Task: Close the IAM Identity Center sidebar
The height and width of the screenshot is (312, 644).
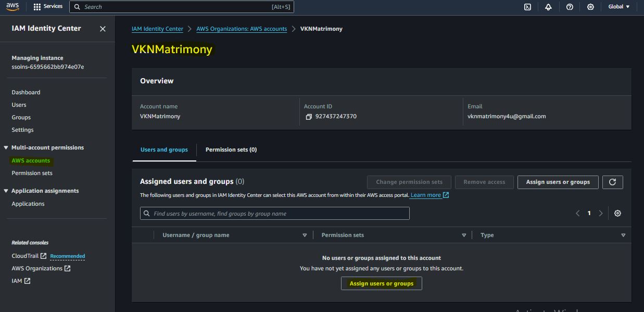Action: [103, 29]
